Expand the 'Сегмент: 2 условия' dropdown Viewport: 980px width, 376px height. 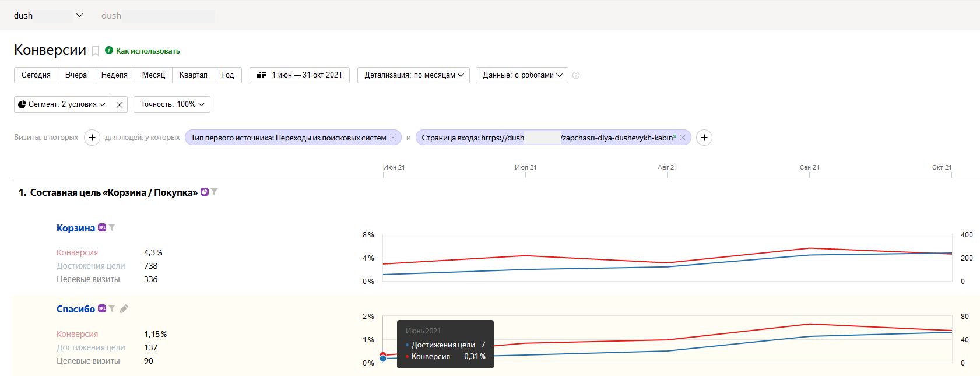(x=62, y=104)
